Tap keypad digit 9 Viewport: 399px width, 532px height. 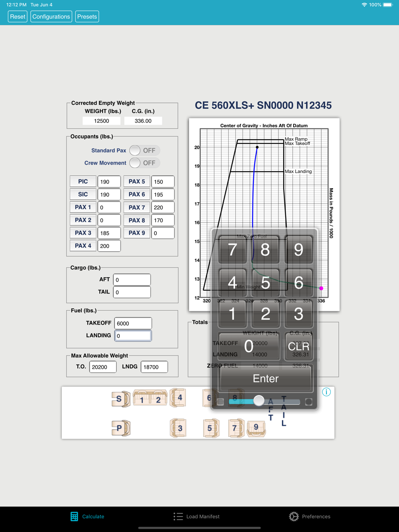pos(298,250)
